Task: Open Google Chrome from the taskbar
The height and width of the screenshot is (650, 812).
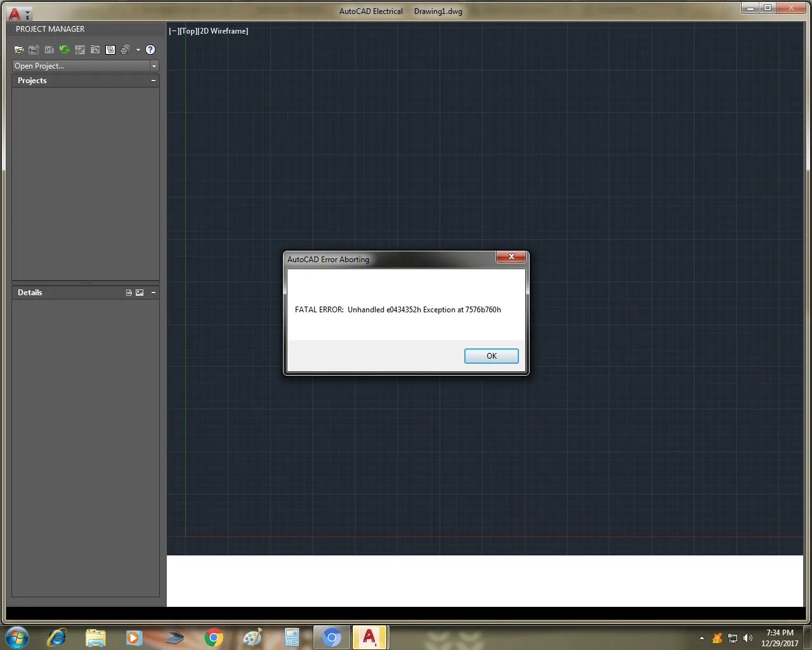Action: [214, 637]
